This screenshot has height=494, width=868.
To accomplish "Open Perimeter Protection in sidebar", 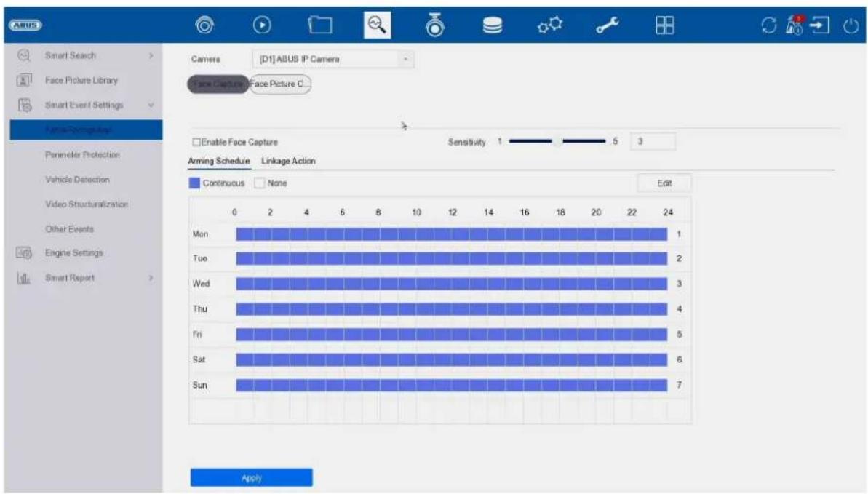I will pos(82,154).
